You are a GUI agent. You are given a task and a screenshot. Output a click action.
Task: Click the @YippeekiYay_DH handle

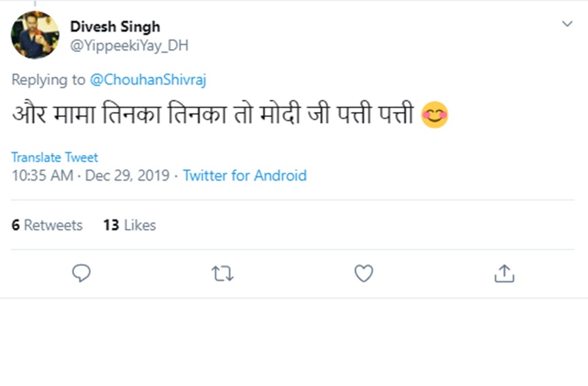(x=129, y=46)
